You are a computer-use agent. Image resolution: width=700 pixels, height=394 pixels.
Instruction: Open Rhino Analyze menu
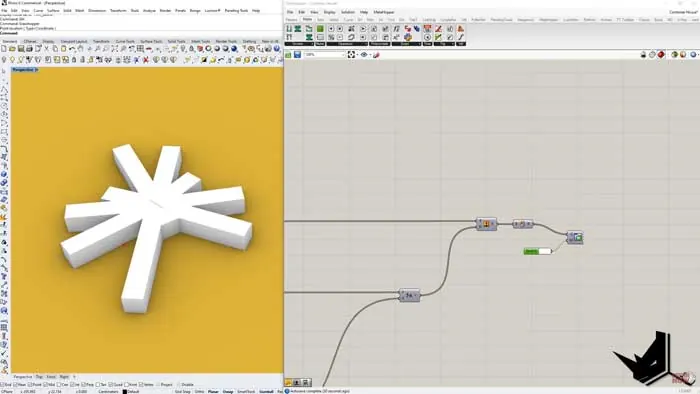[149, 10]
